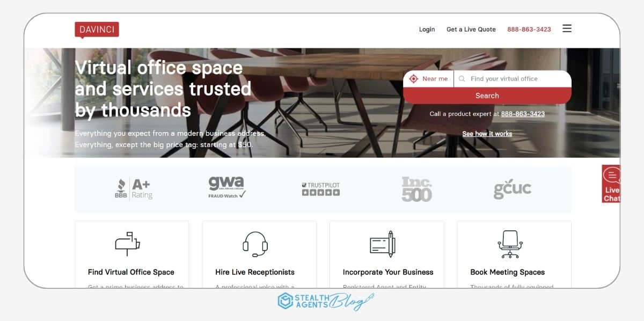Image resolution: width=644 pixels, height=321 pixels.
Task: Click the BBB A+ Rating badge
Action: click(x=134, y=189)
